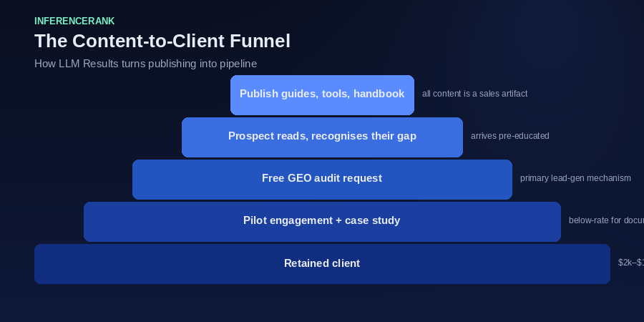Click the Pilot engagement + case study block
The image size is (644, 322).
tap(322, 222)
